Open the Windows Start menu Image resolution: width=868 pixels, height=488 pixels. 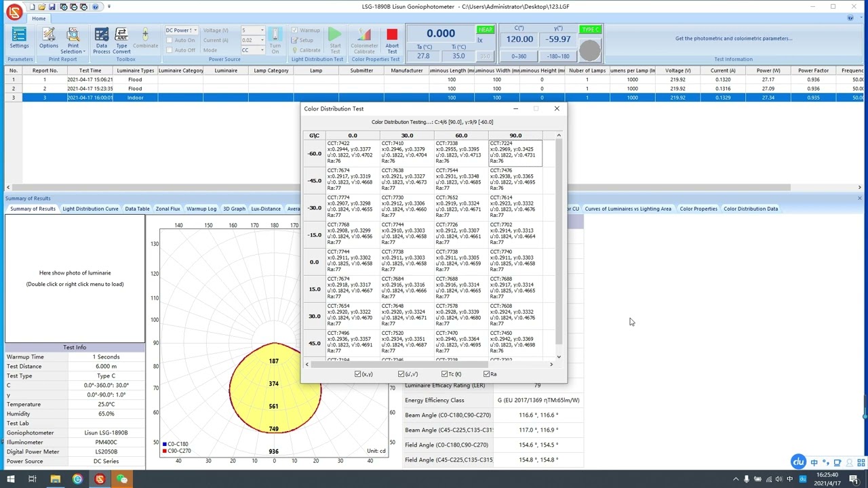(10, 479)
